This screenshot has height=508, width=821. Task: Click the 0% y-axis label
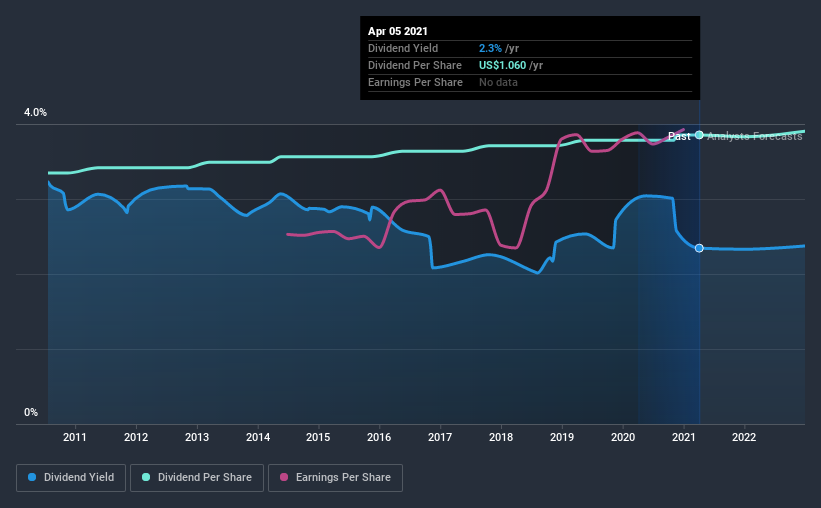tap(31, 412)
